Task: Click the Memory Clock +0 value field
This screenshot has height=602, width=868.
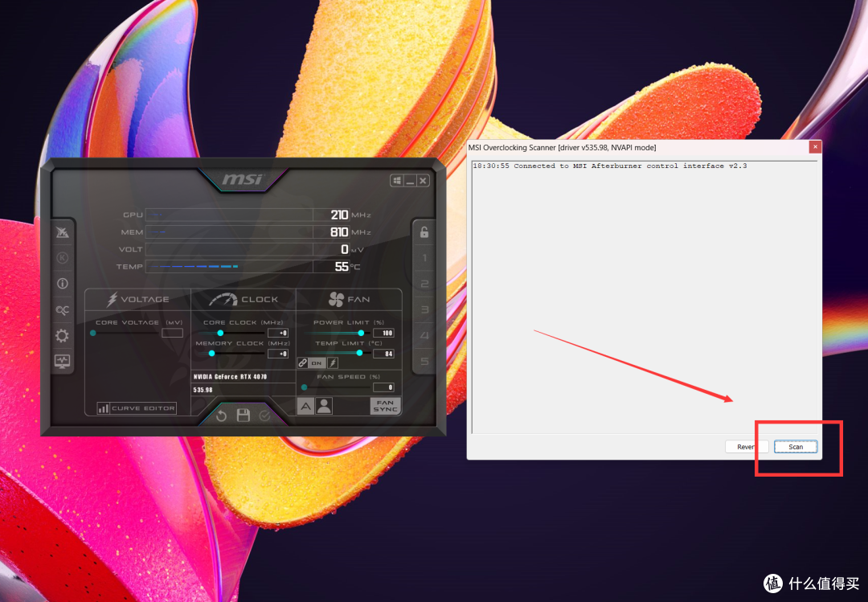Action: pyautogui.click(x=278, y=354)
